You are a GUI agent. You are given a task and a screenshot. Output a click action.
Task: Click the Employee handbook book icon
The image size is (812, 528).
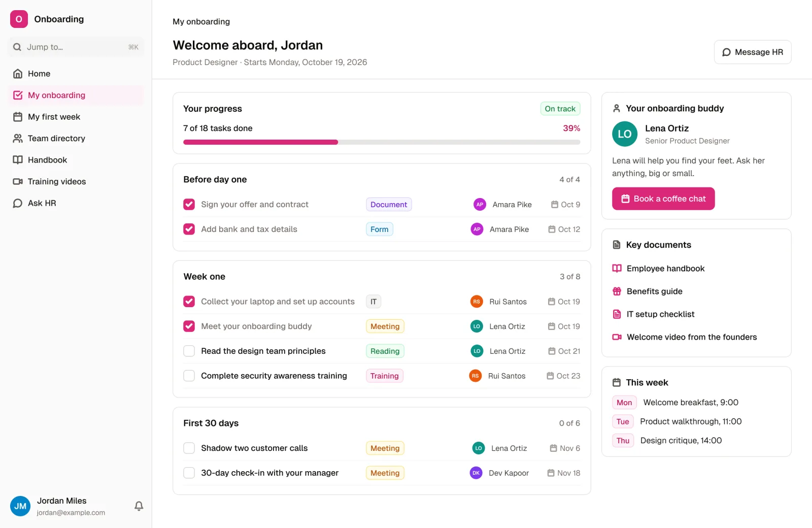tap(617, 269)
